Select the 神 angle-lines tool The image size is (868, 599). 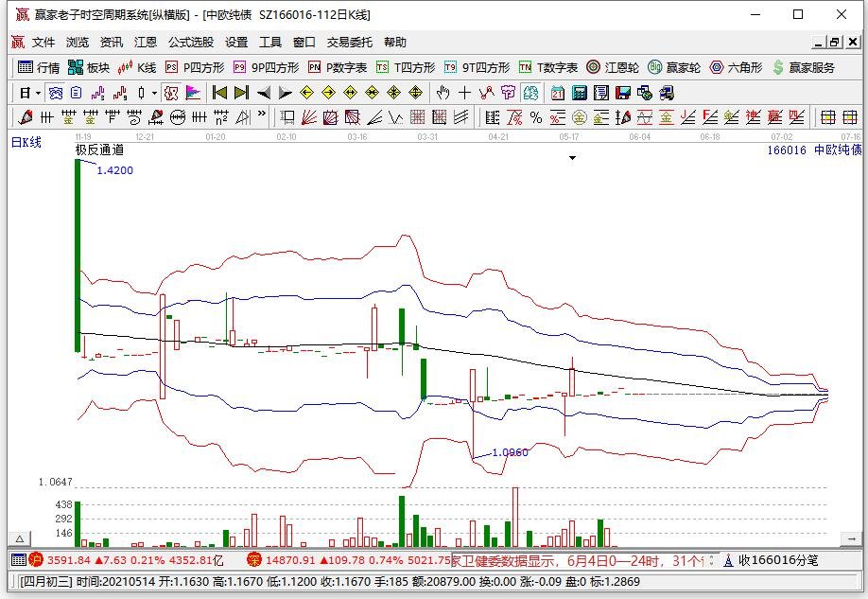tap(753, 117)
